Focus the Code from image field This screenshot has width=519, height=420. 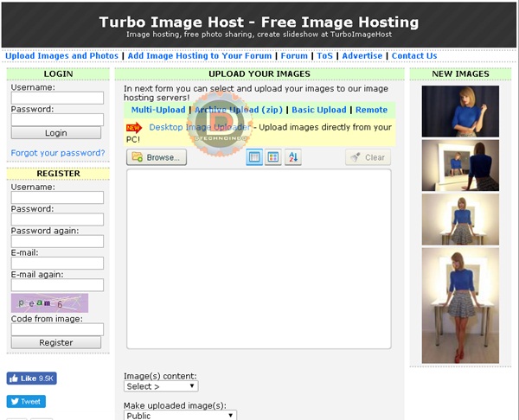57,329
